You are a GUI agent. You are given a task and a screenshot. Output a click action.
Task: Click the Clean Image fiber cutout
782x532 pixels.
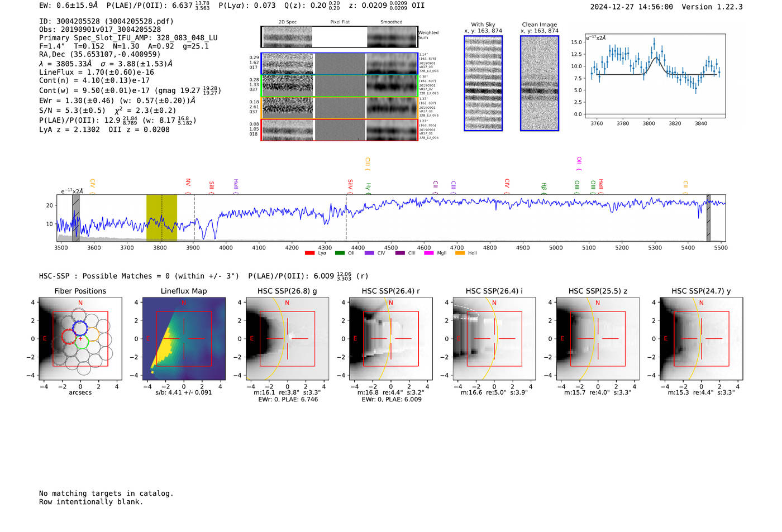click(540, 83)
